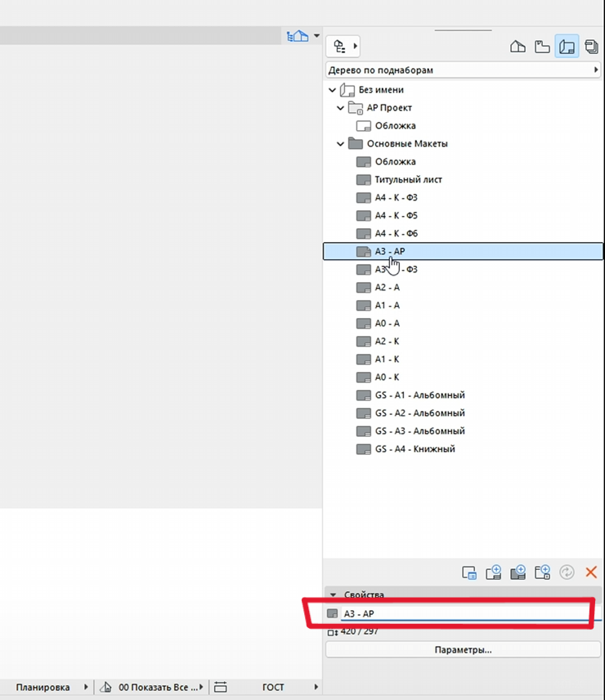The image size is (605, 700).
Task: Open the View Map navigator view
Action: tap(542, 47)
